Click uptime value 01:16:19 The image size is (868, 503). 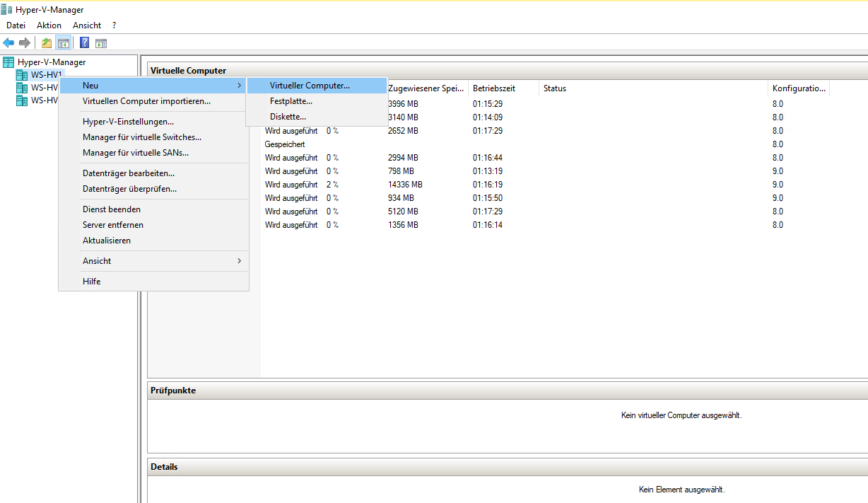click(x=488, y=185)
